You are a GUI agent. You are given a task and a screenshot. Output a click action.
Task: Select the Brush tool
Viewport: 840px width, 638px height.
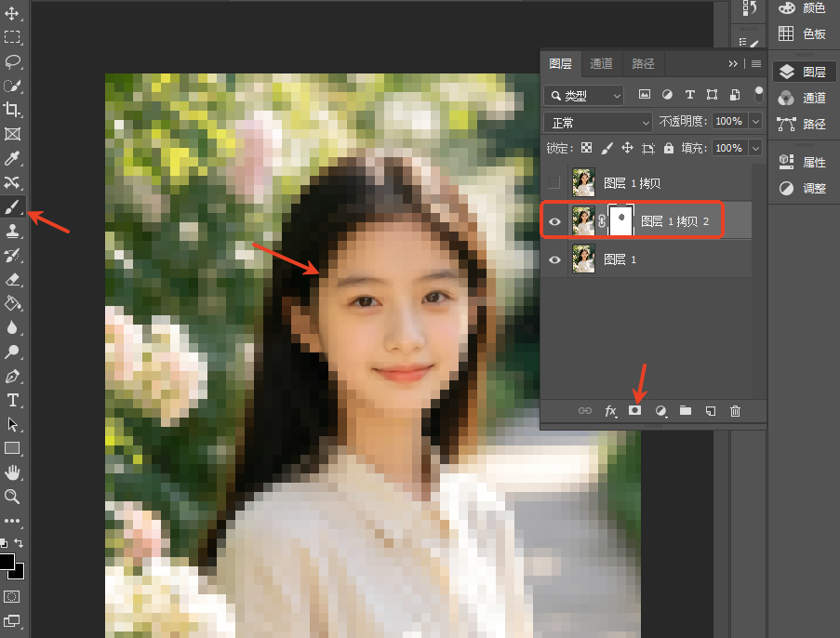pyautogui.click(x=12, y=206)
